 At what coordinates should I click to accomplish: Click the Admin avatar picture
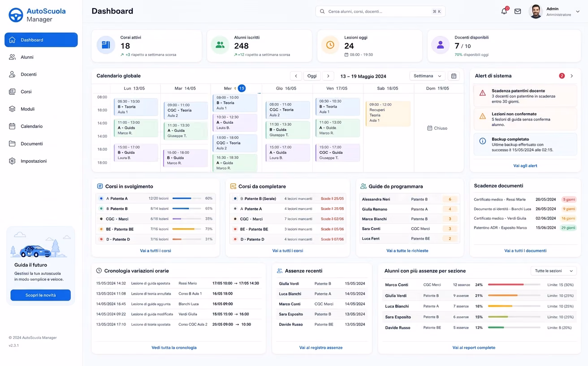536,11
